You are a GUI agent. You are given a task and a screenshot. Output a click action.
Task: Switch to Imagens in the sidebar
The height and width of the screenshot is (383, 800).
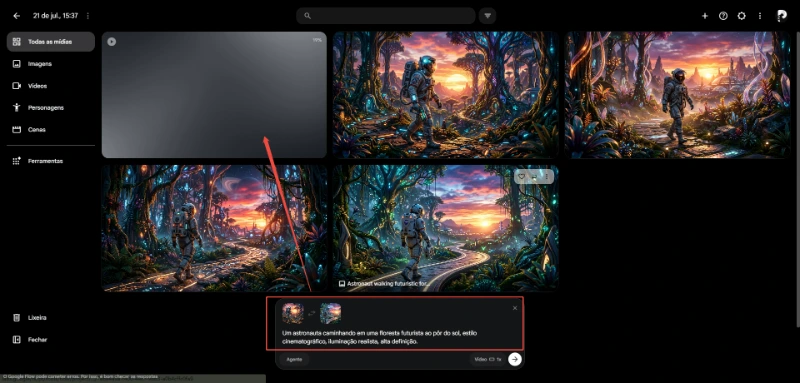(x=51, y=64)
